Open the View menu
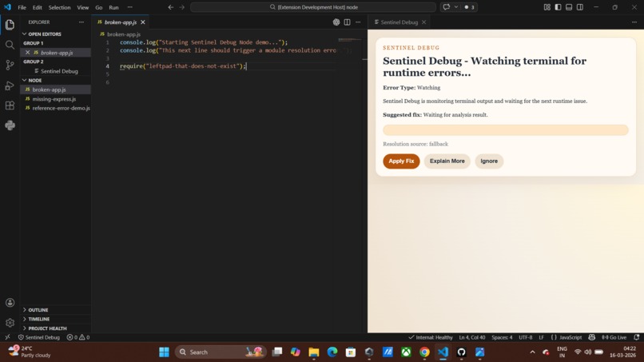Viewport: 644px width, 362px height. click(x=82, y=7)
